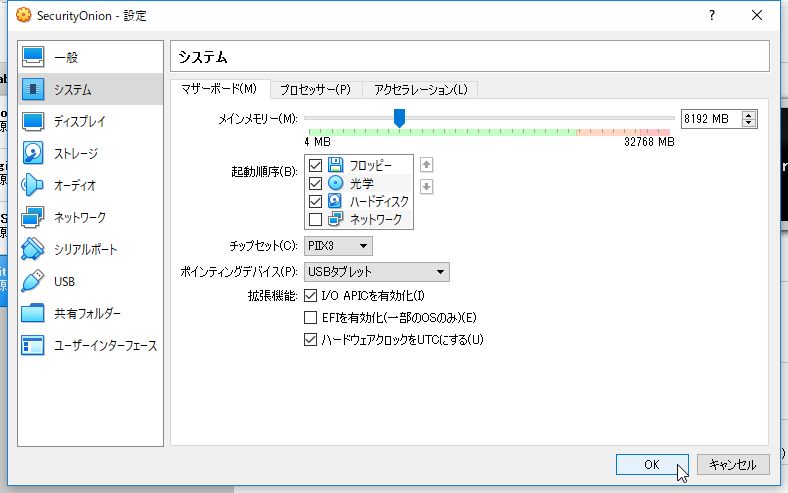Decrease memory with the spinner down arrow
The image size is (788, 493).
point(749,123)
